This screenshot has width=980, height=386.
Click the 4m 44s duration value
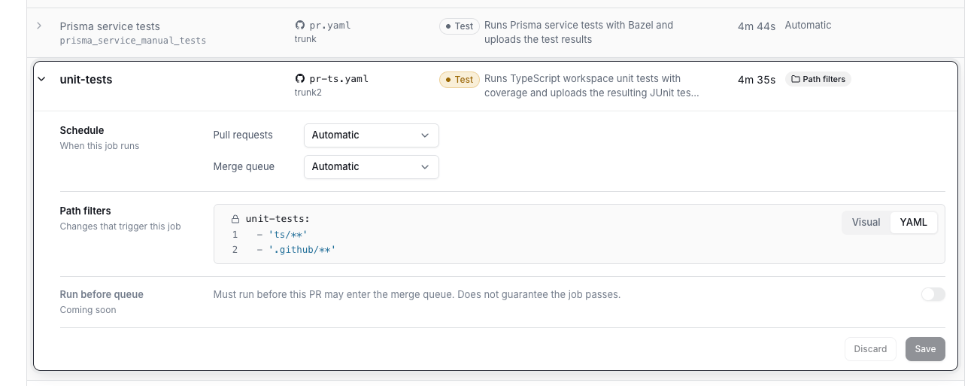coord(757,26)
